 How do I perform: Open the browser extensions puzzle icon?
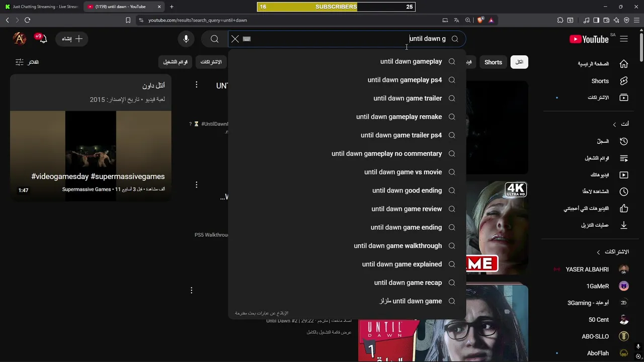[x=560, y=20]
